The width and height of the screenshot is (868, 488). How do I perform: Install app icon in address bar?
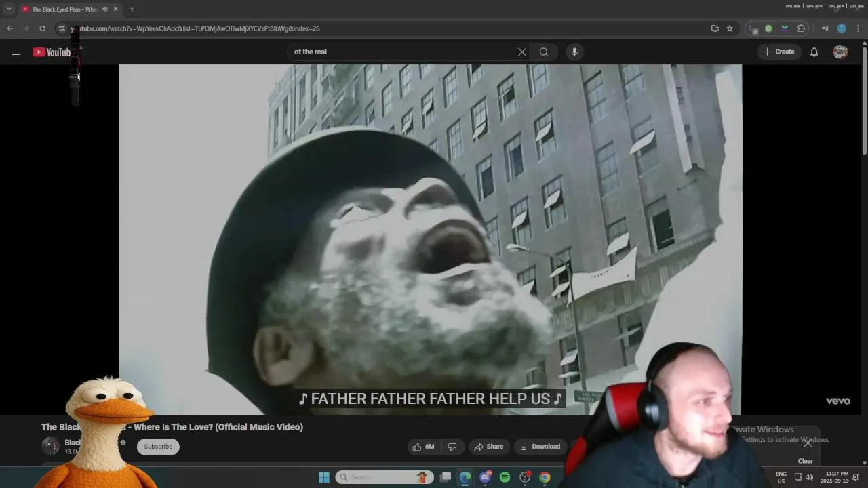tap(715, 28)
